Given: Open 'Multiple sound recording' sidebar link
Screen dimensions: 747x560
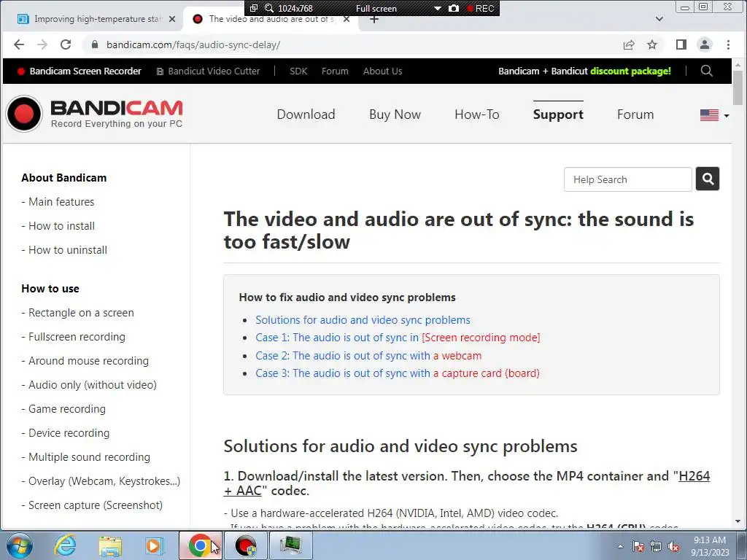Looking at the screenshot, I should 89,457.
